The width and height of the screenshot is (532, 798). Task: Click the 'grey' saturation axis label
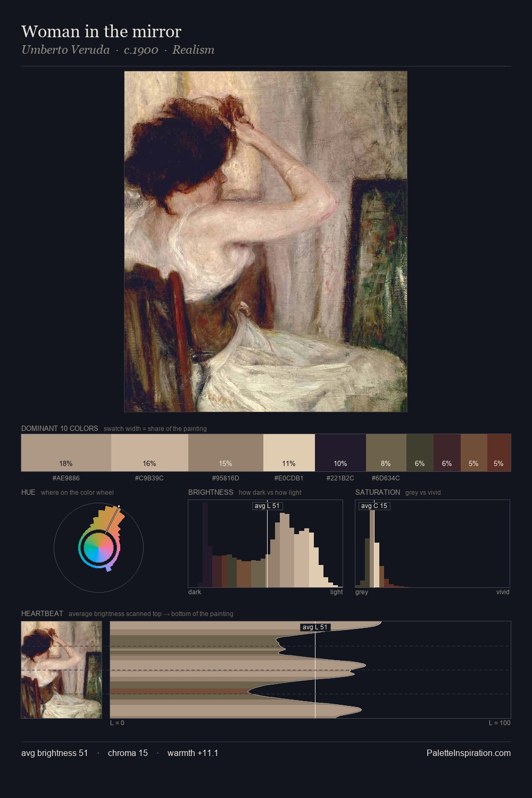click(362, 592)
